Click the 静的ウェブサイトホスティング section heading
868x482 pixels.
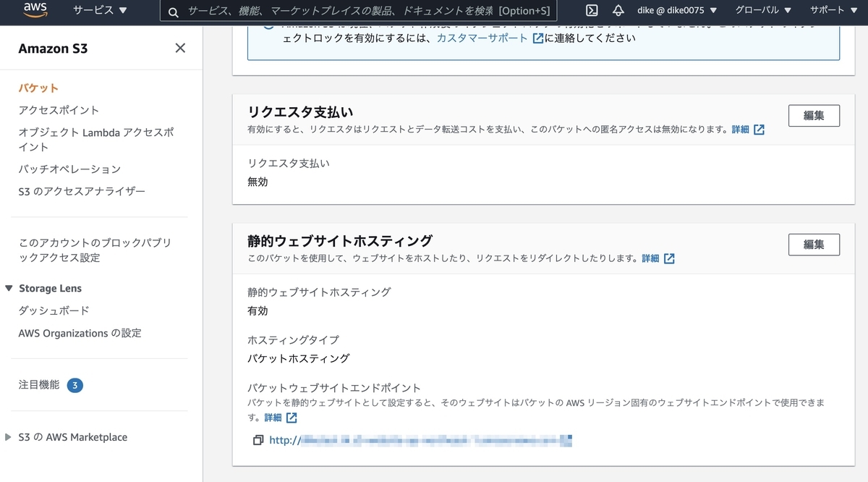[x=340, y=240]
